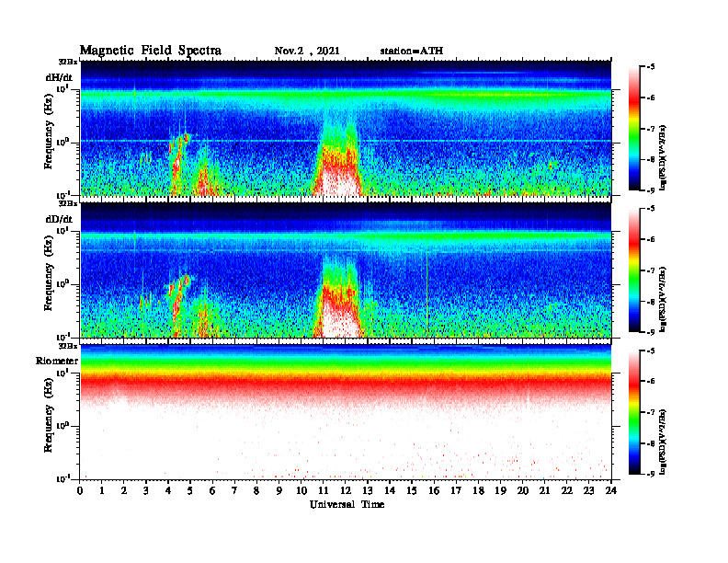Click the dH/dt spectrogram plot
Image resolution: width=728 pixels, height=563 pixels.
point(346,128)
